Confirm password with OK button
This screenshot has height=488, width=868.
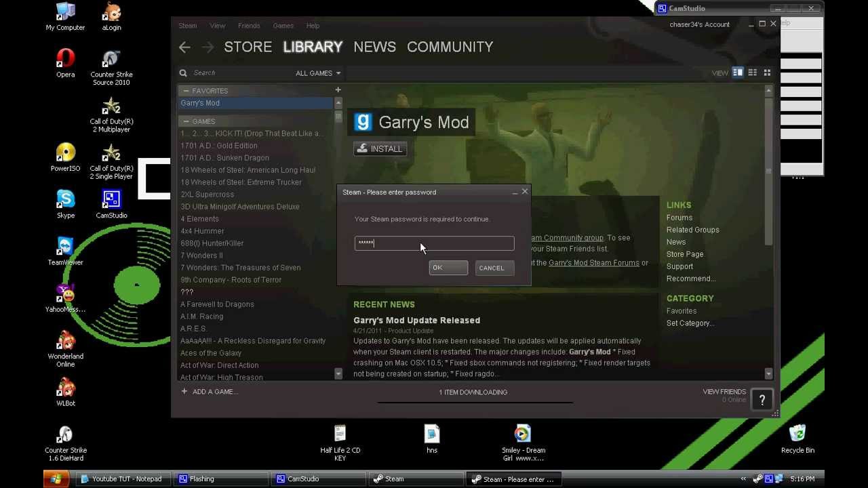pyautogui.click(x=448, y=268)
